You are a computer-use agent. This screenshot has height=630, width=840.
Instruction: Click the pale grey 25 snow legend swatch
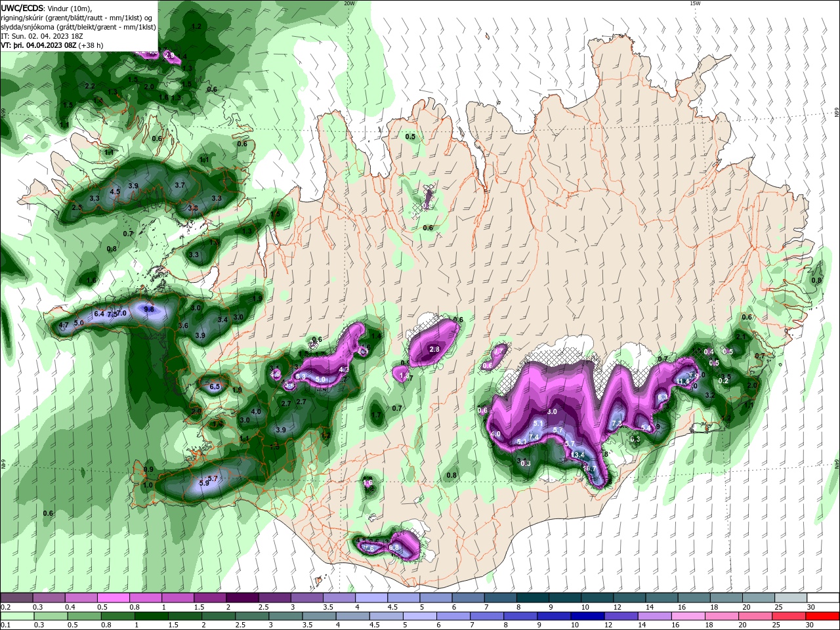click(791, 598)
